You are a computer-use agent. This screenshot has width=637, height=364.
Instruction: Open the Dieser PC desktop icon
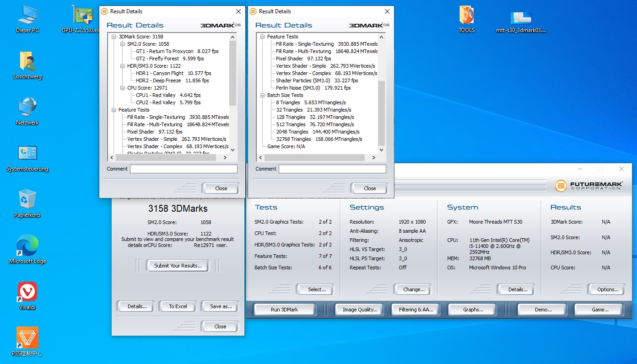click(x=27, y=19)
